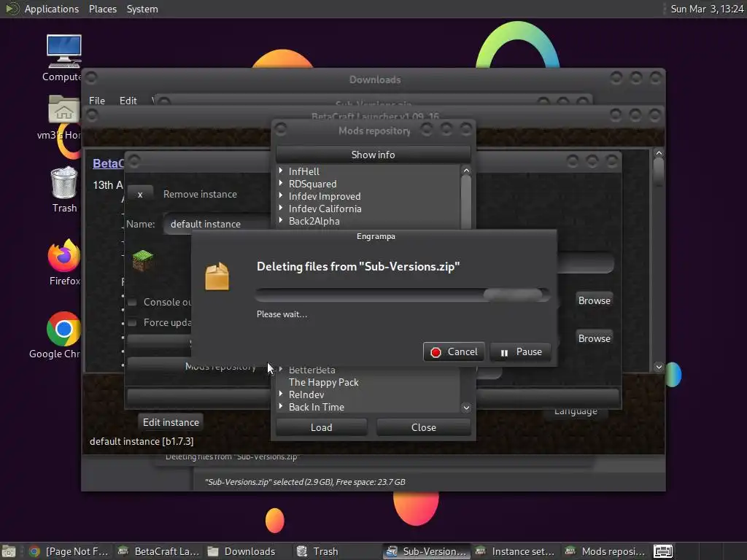Click the x Remove instance button
The width and height of the screenshot is (747, 560).
(140, 194)
